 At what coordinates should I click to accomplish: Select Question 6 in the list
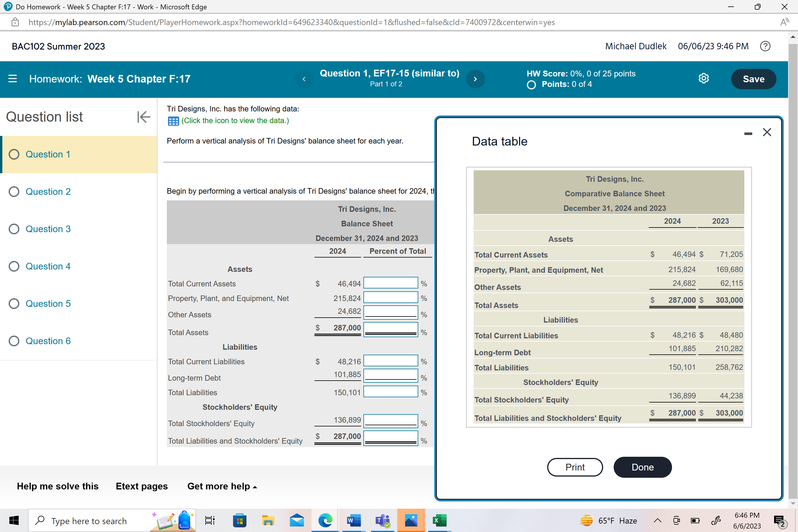[x=48, y=341]
